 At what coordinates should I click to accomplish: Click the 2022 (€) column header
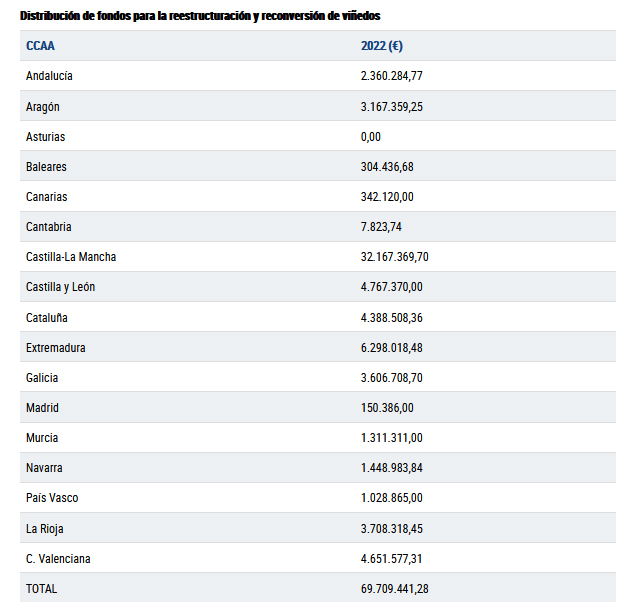382,46
